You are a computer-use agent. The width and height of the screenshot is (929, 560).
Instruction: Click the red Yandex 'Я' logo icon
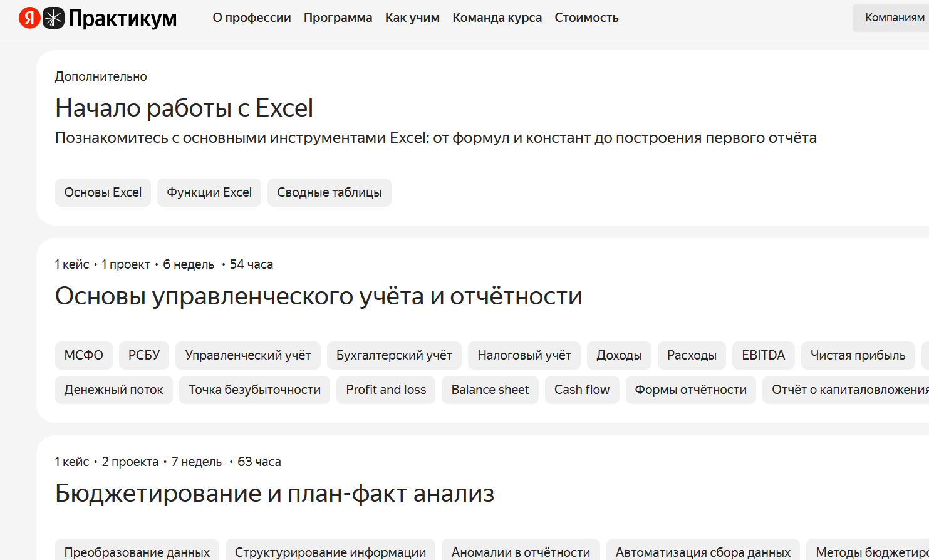29,18
